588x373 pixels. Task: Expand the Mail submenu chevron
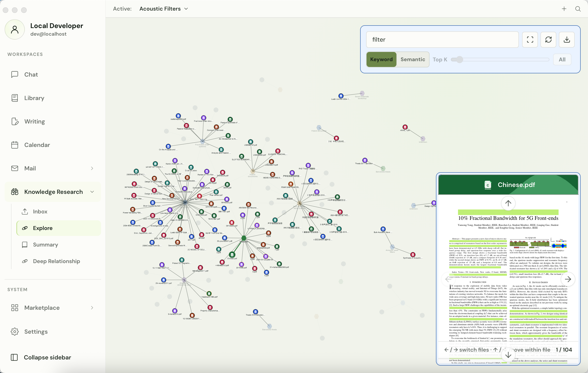(x=92, y=168)
